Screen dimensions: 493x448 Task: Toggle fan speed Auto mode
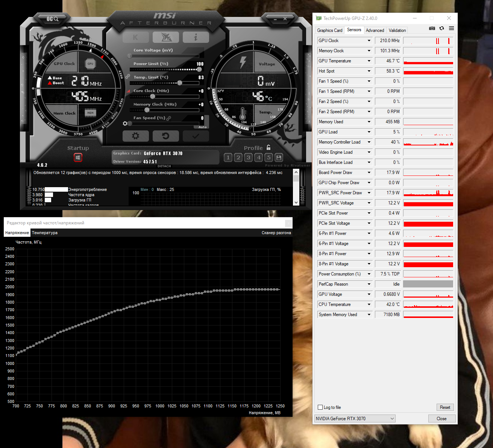tap(203, 127)
